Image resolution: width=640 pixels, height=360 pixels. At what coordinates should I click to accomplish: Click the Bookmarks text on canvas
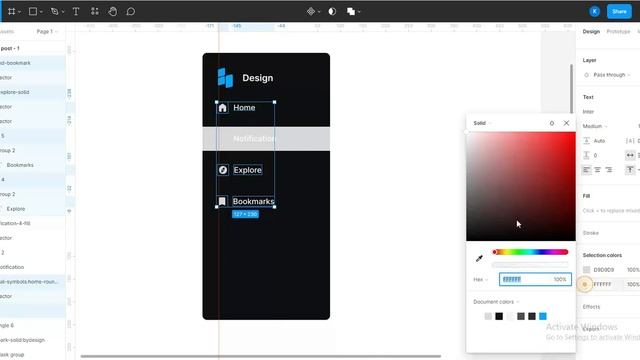pos(253,201)
